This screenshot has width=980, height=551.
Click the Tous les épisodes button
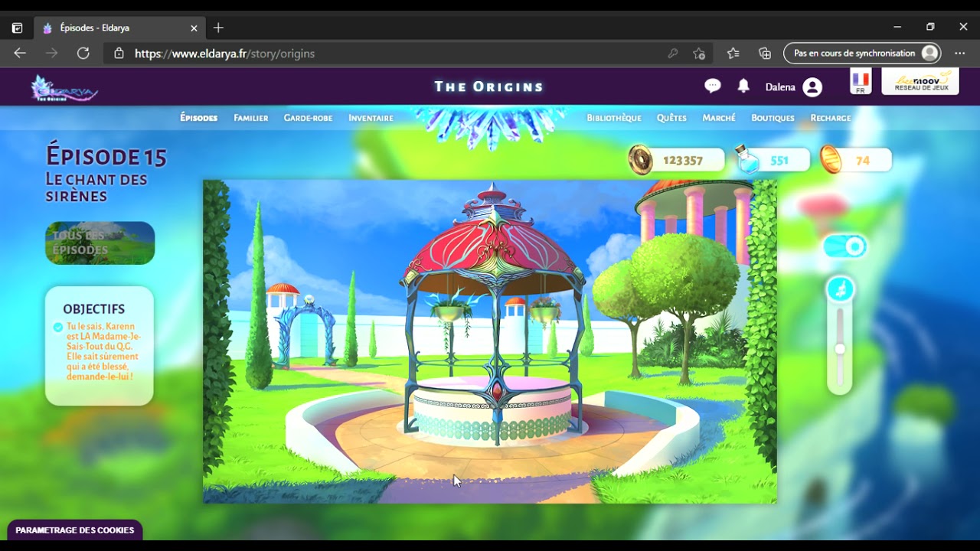click(100, 243)
